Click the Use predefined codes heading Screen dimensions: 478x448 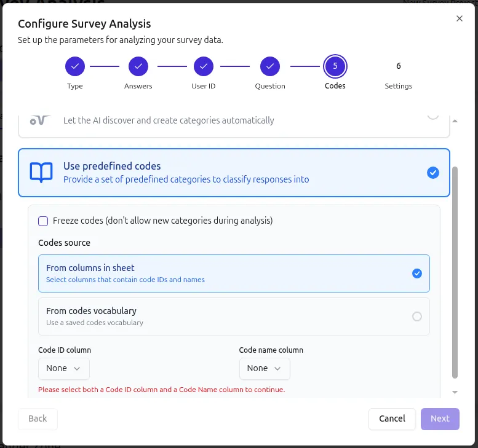pos(112,167)
